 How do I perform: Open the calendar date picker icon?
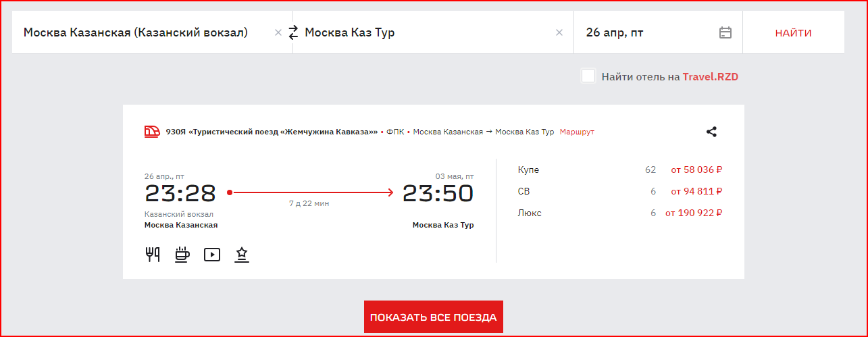[725, 32]
